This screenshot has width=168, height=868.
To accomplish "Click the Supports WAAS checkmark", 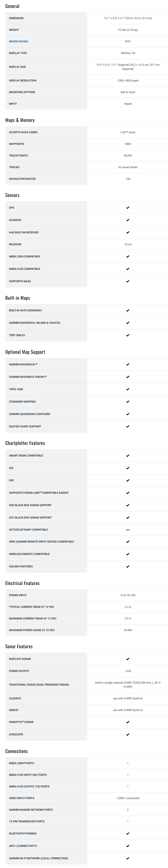I will [x=128, y=281].
